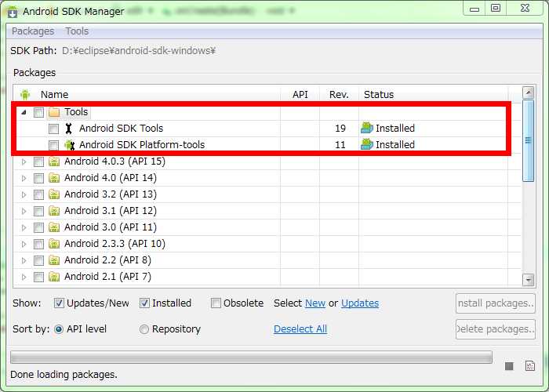Click the Updates link

coord(360,303)
